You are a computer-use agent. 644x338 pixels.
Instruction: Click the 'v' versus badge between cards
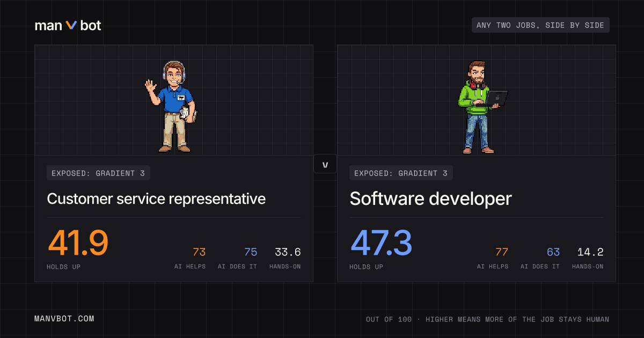[325, 164]
